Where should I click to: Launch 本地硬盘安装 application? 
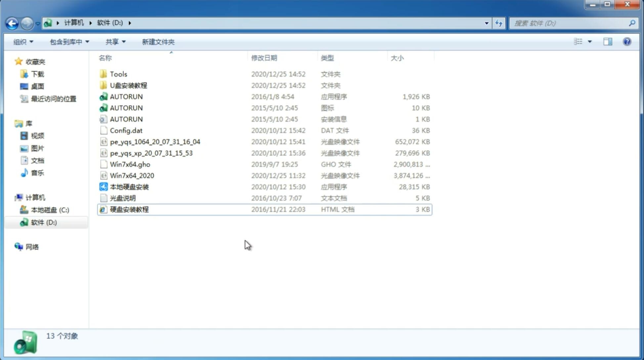tap(129, 187)
